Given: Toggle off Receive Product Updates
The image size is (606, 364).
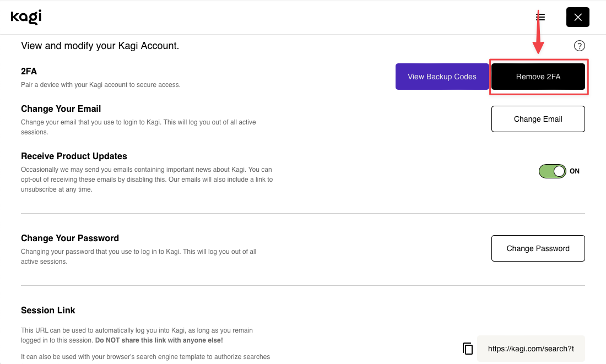Looking at the screenshot, I should point(552,171).
